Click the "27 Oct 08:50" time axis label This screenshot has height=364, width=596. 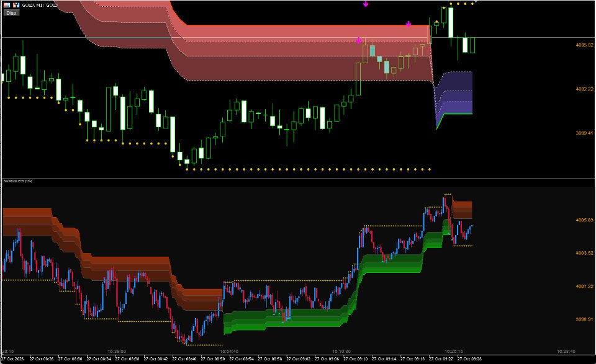(212, 358)
